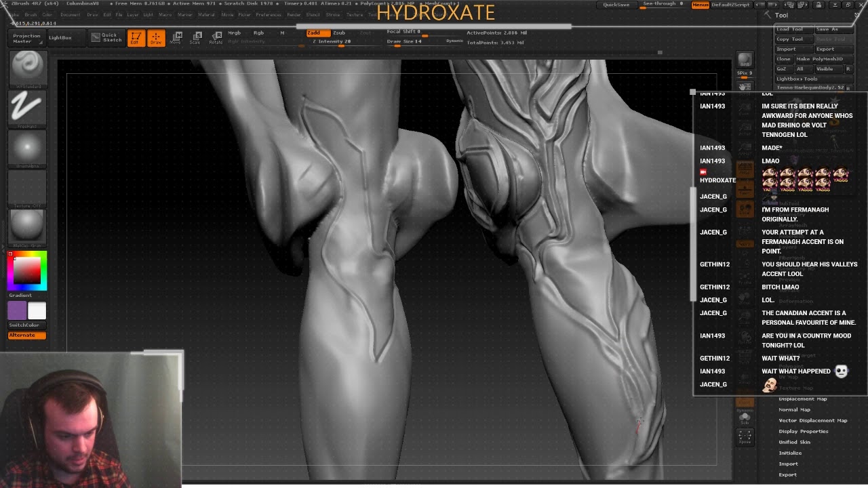This screenshot has width=868, height=488.
Task: Open the Preferences menu
Action: coord(269,14)
